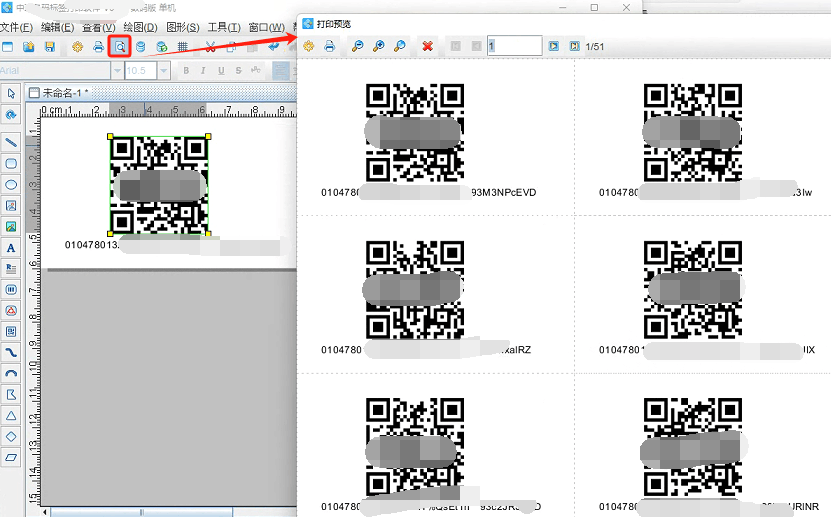Toggle the grid display icon

183,47
